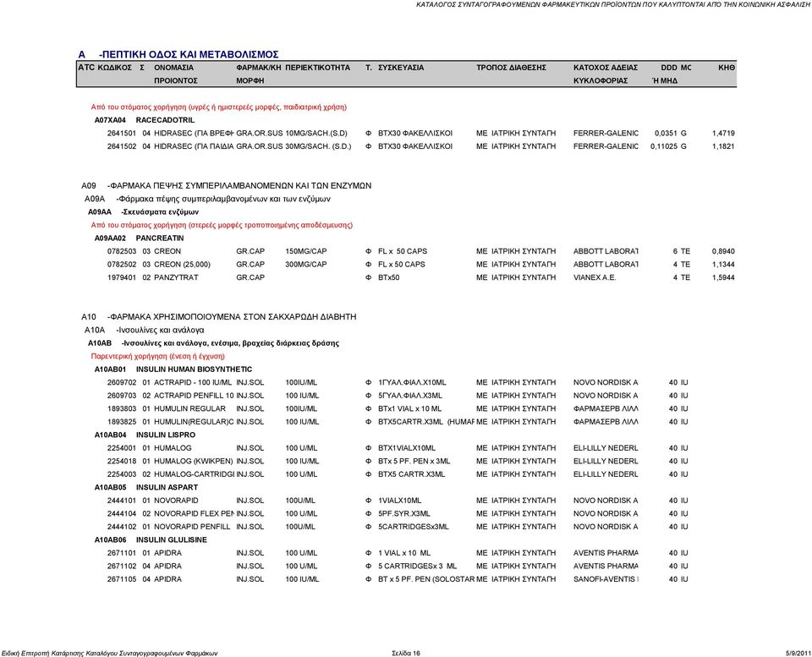Click product code "2641502"
Viewport: 812px width, 657px height.
point(122,146)
